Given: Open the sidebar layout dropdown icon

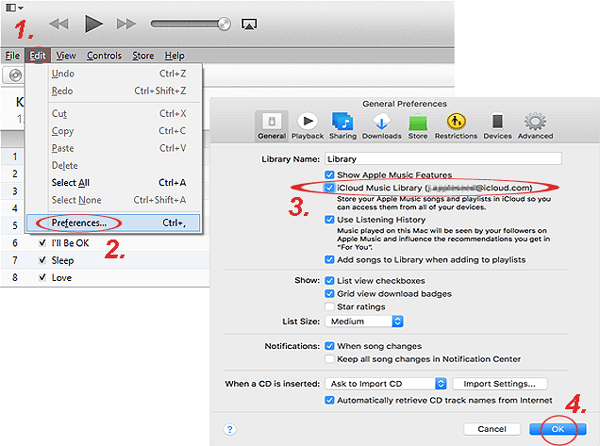Looking at the screenshot, I should coord(15,8).
